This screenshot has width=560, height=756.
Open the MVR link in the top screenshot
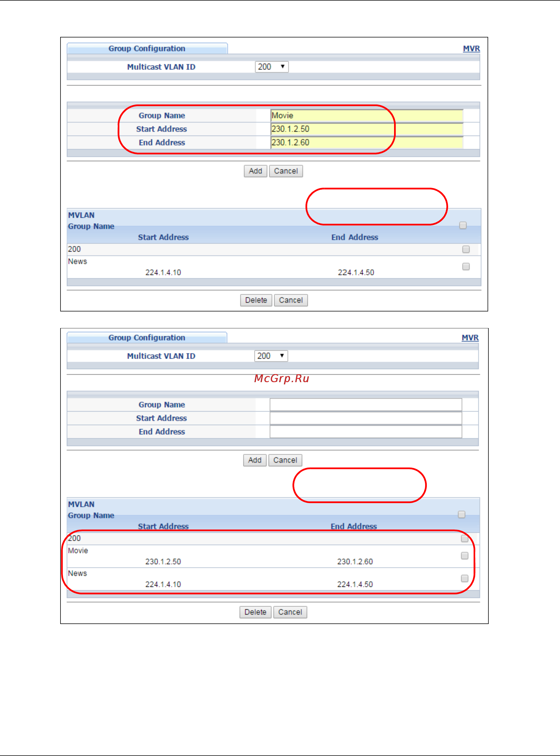[x=471, y=49]
